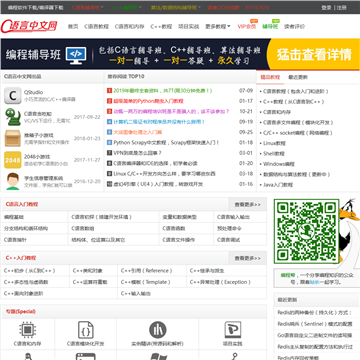
Task: Click the 编程帮 green link under QR code
Action: [x=288, y=275]
